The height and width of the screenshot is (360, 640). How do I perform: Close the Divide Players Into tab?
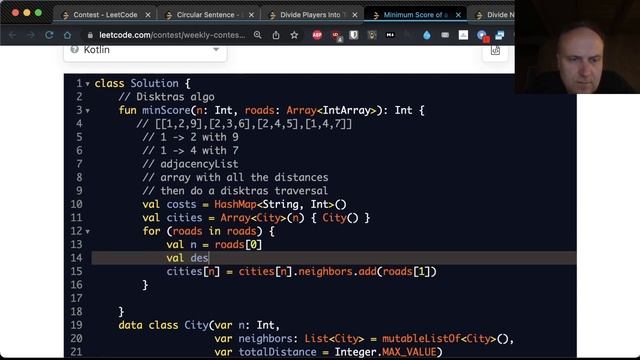click(355, 15)
